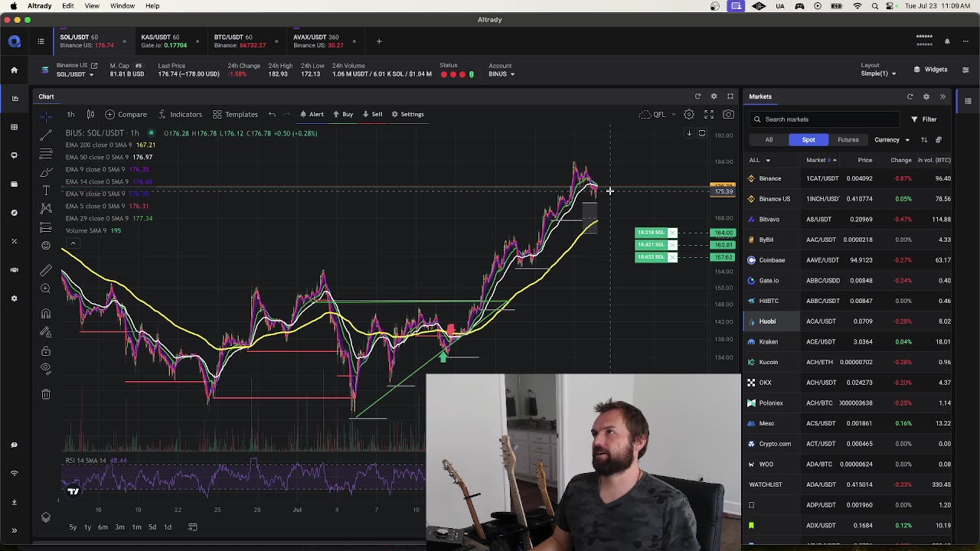This screenshot has width=980, height=551.
Task: Open the Markets Filter button
Action: 923,119
